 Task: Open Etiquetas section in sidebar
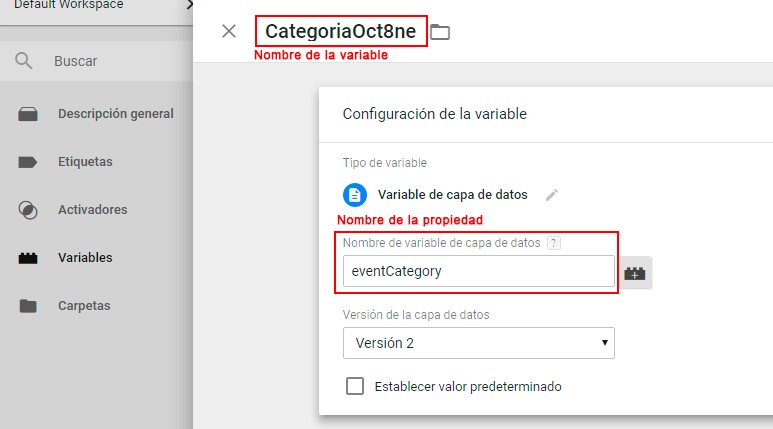(85, 162)
